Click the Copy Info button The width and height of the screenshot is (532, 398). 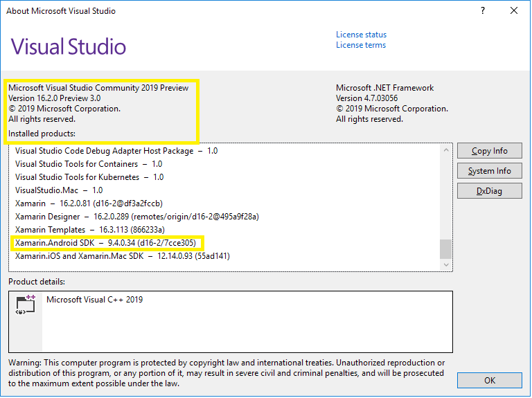coord(489,150)
